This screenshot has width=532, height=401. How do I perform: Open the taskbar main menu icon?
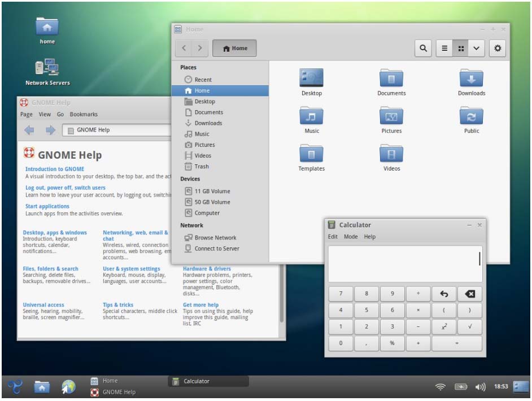click(x=15, y=387)
